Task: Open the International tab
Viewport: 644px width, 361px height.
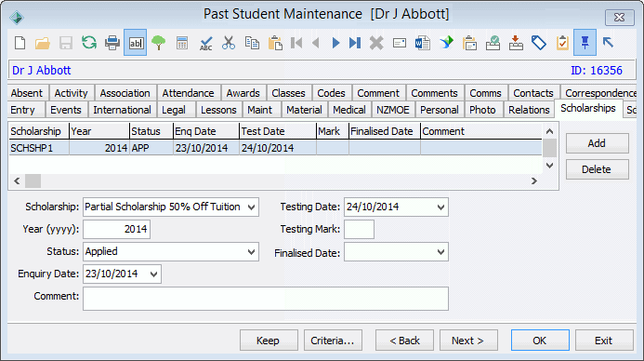Action: coord(122,110)
